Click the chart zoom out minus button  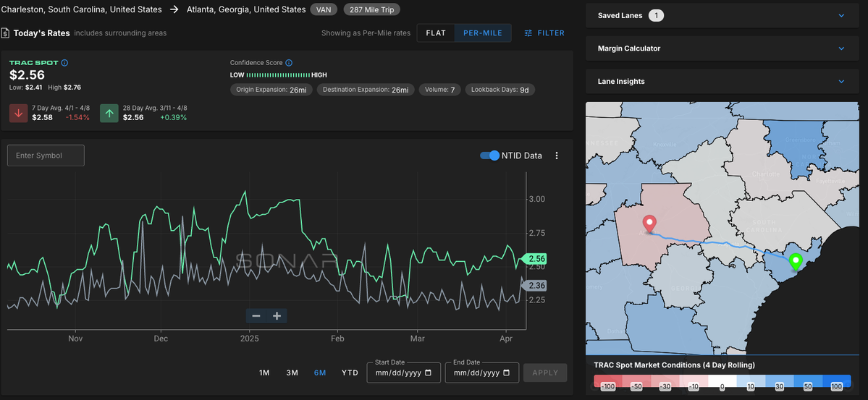[256, 316]
